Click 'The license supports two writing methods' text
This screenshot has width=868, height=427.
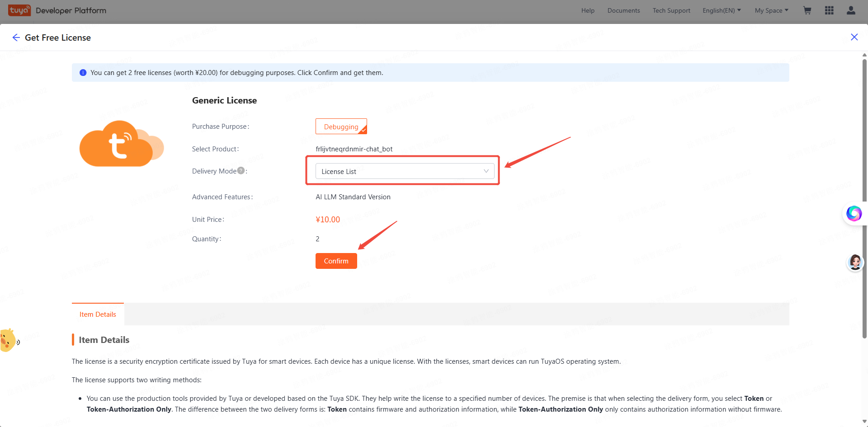(x=137, y=380)
